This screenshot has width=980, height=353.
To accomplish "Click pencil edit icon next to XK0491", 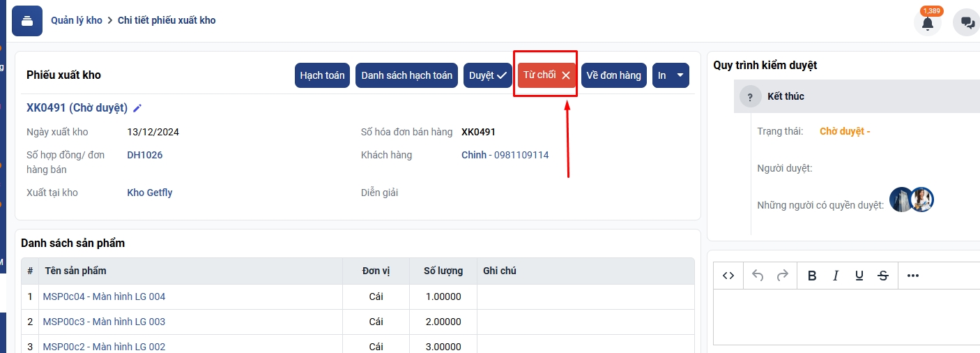I will [x=137, y=108].
